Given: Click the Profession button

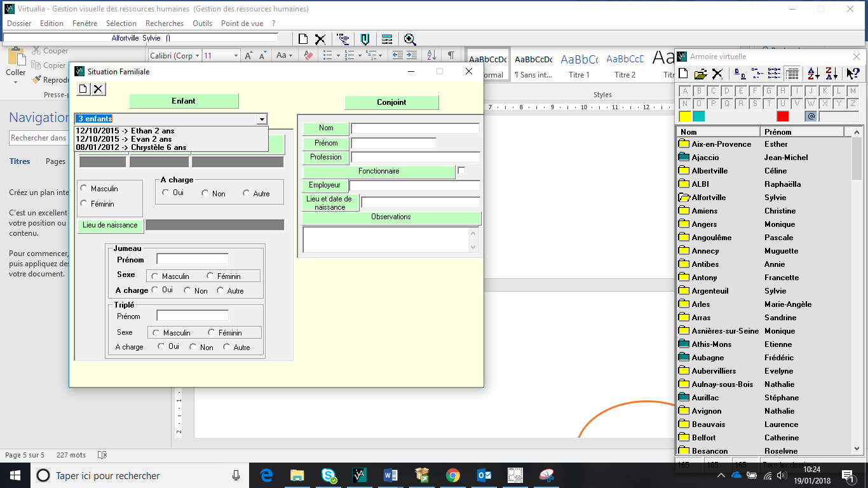Looking at the screenshot, I should [326, 157].
